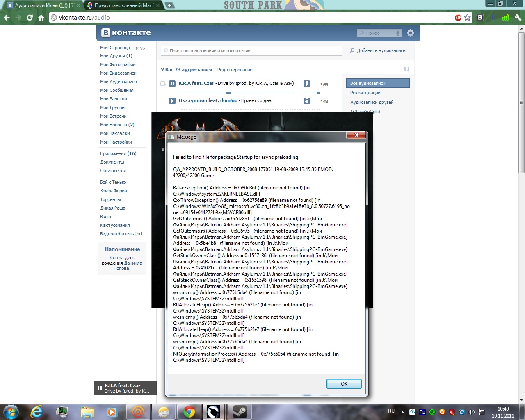525x420 pixels.
Task: Open the Windows Start button
Action: pyautogui.click(x=11, y=412)
